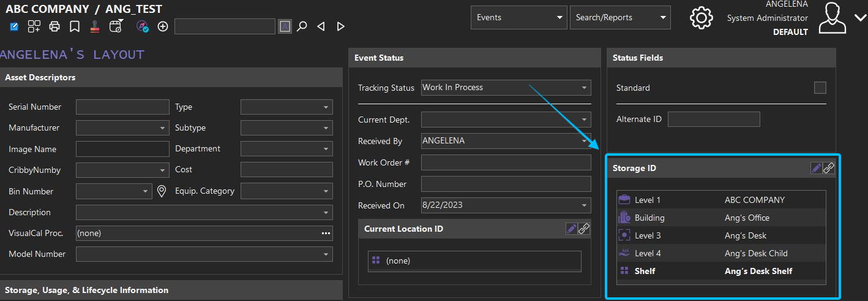This screenshot has width=868, height=301.
Task: Toggle the 'A' button beside the search box
Action: tap(285, 26)
